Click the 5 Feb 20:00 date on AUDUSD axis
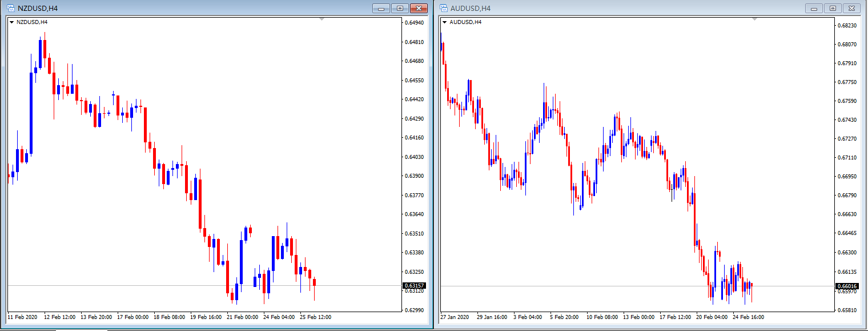The width and height of the screenshot is (868, 331). [x=564, y=317]
